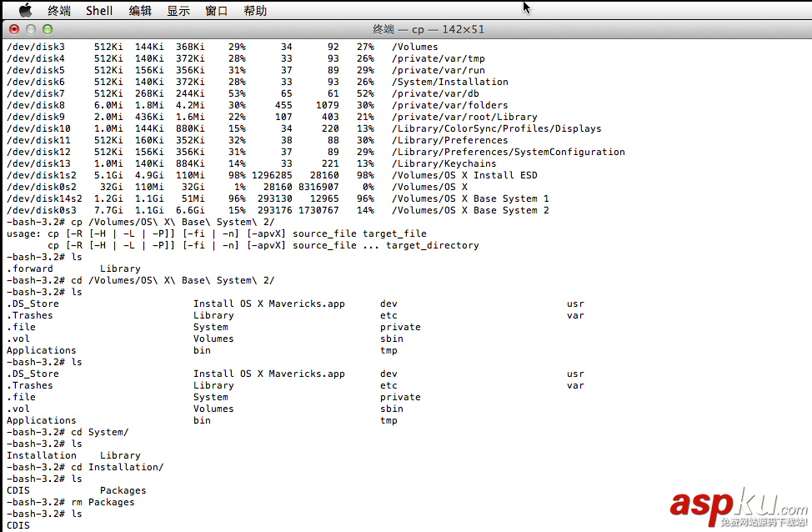The width and height of the screenshot is (812, 532).
Task: Click the 1296285 iused value
Action: coord(272,175)
